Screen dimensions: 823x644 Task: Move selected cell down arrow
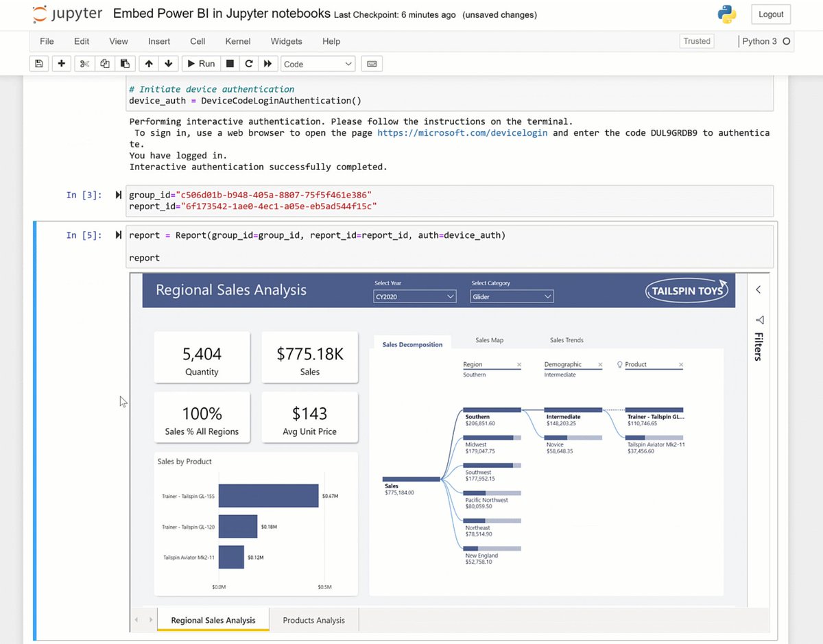pyautogui.click(x=169, y=64)
